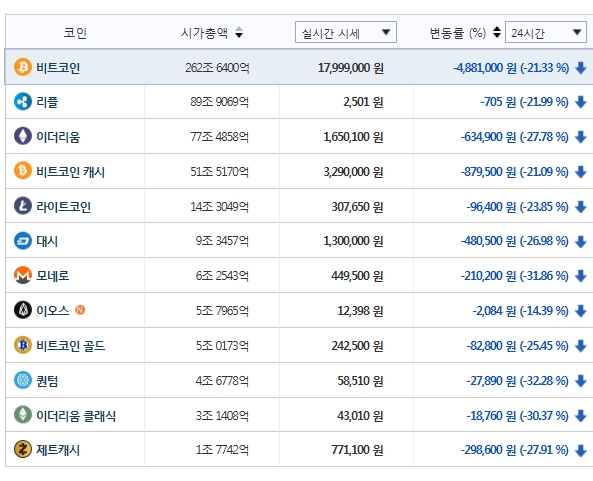The width and height of the screenshot is (593, 481).
Task: Click change -634,900 원 (-27.78 %)
Action: 515,137
